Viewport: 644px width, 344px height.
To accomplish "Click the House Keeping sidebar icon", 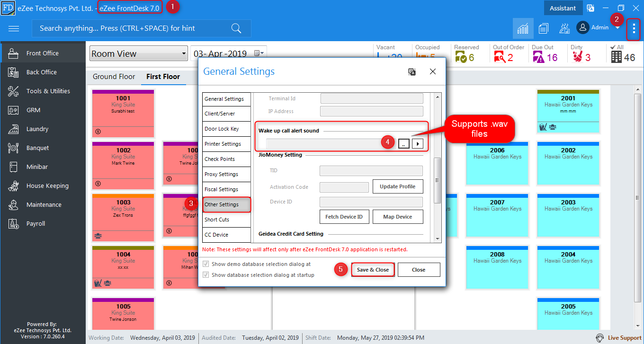I will tap(13, 185).
